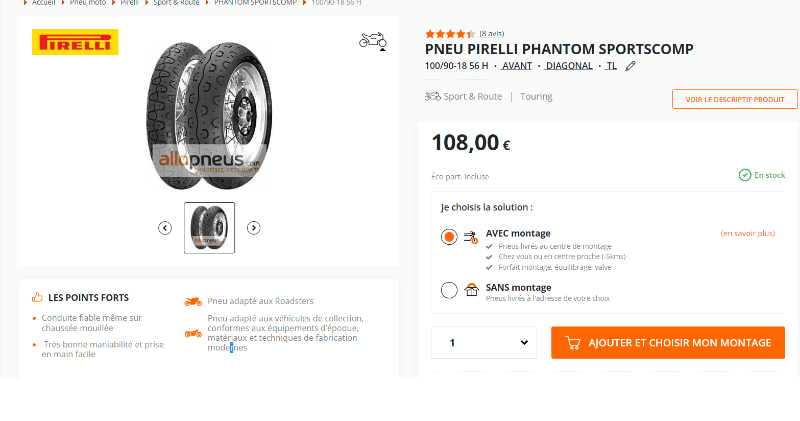Open the quantity dropdown

coord(485,343)
